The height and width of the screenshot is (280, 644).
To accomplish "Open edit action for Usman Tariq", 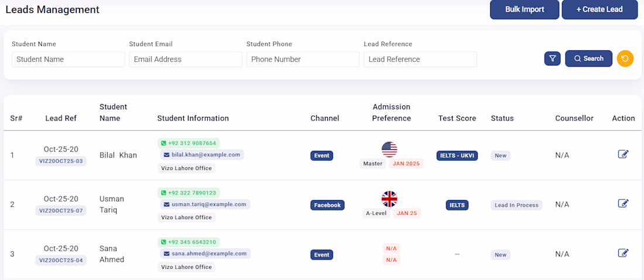I will 624,203.
